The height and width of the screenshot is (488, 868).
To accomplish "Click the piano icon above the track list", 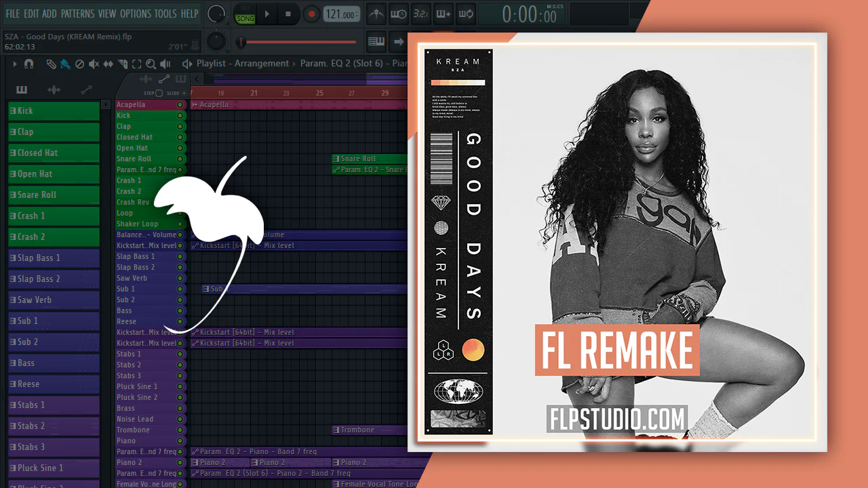I will [180, 79].
